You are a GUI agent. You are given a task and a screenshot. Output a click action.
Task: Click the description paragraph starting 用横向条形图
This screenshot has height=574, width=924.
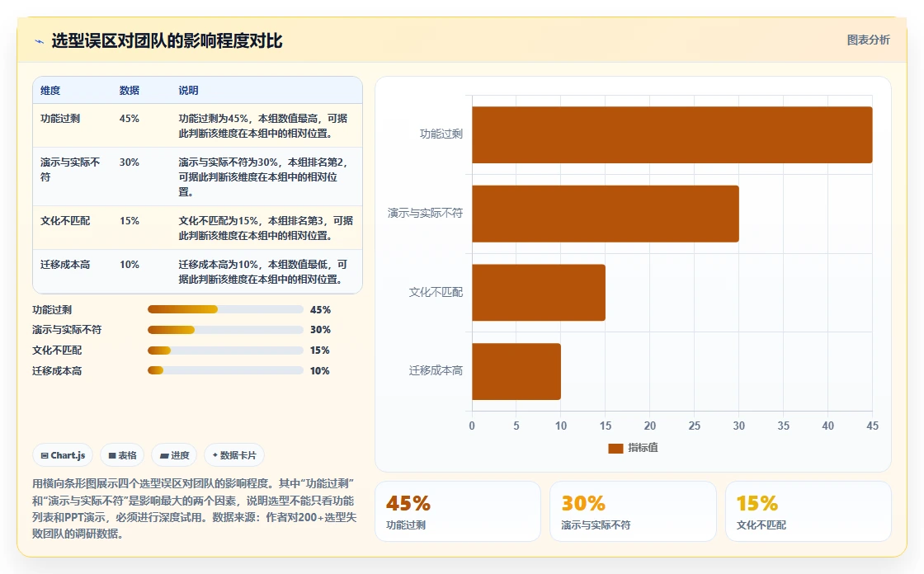point(194,509)
